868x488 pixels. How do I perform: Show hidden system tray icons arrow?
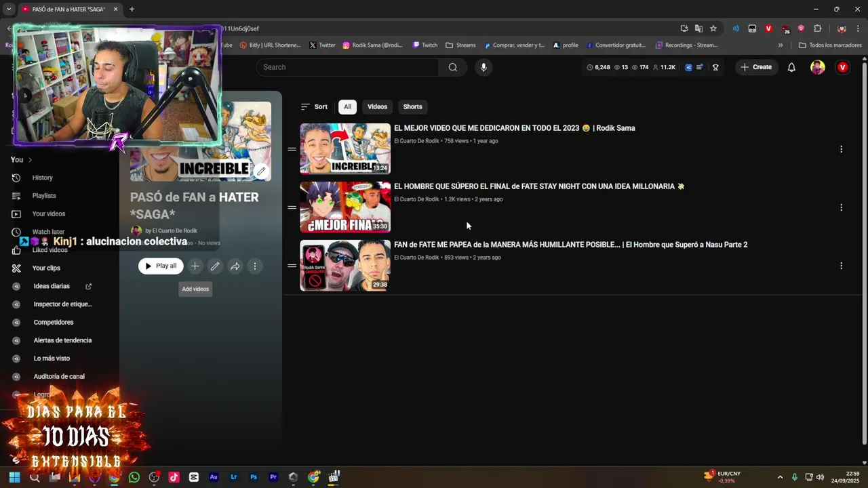click(780, 477)
